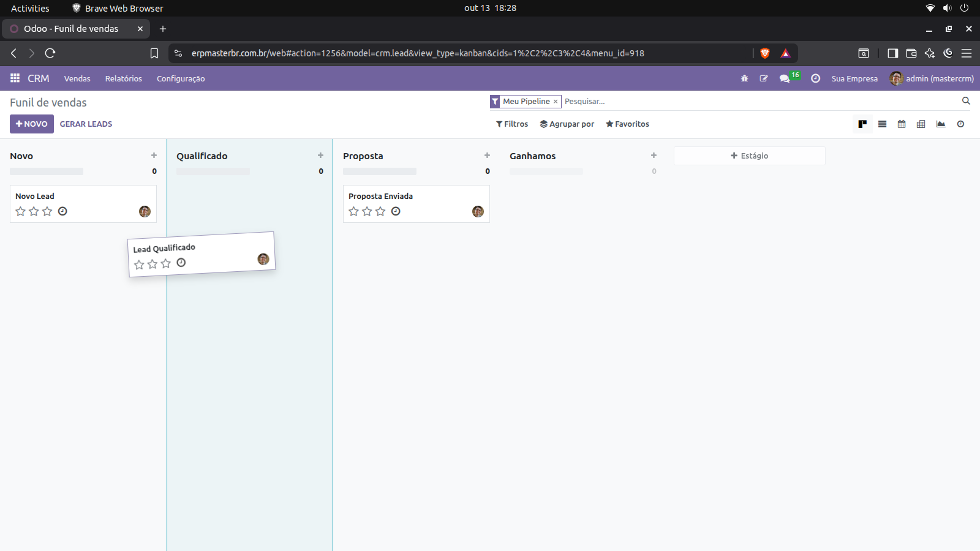980x551 pixels.
Task: Switch to graph view
Action: [941, 124]
